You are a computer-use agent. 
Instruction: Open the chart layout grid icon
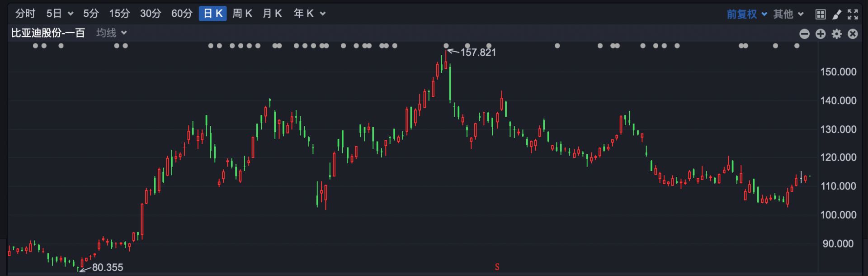(821, 14)
